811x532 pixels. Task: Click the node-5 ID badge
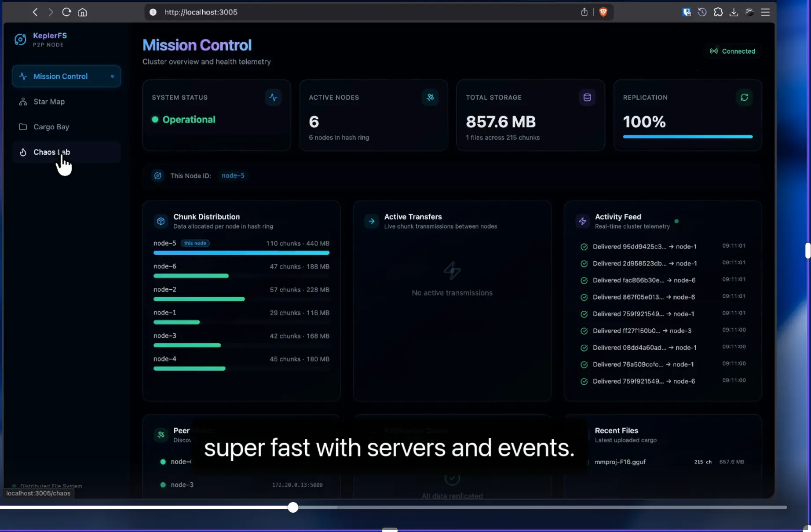click(x=233, y=175)
